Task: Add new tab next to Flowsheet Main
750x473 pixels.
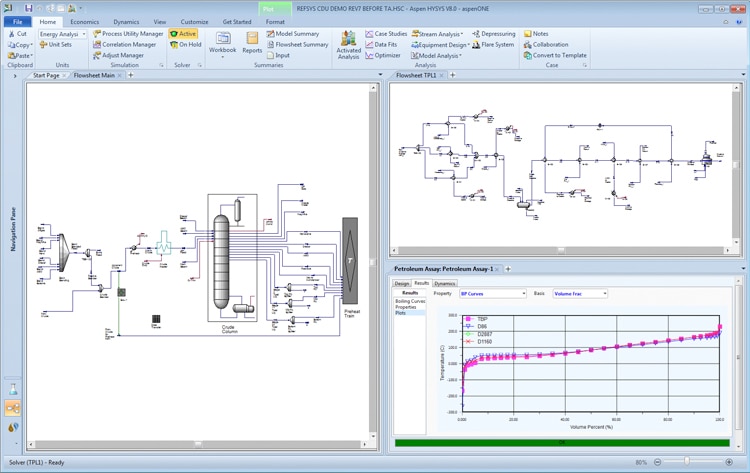Action: pyautogui.click(x=131, y=75)
